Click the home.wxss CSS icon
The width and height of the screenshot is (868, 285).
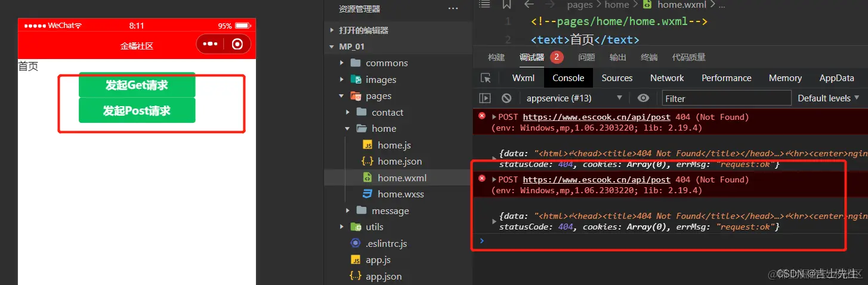coord(368,194)
